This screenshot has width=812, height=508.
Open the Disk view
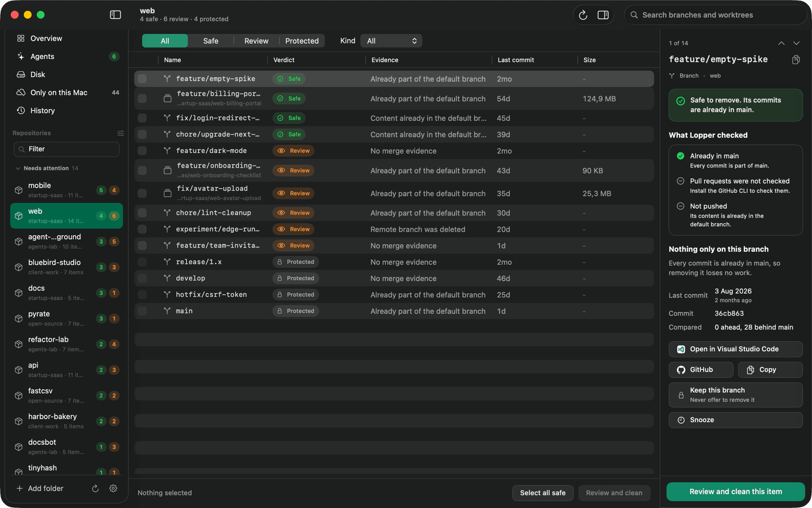pyautogui.click(x=67, y=75)
